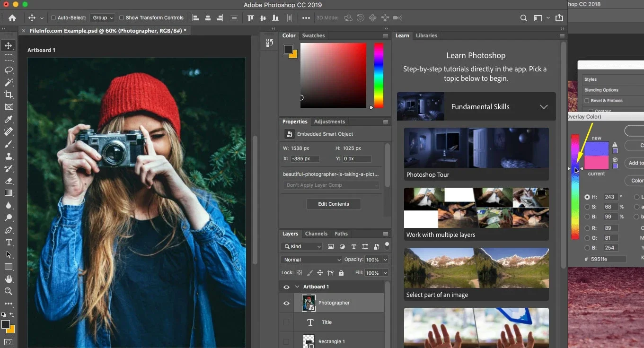Viewport: 644px width, 348px height.
Task: Open the search magnifier in top bar
Action: point(524,18)
